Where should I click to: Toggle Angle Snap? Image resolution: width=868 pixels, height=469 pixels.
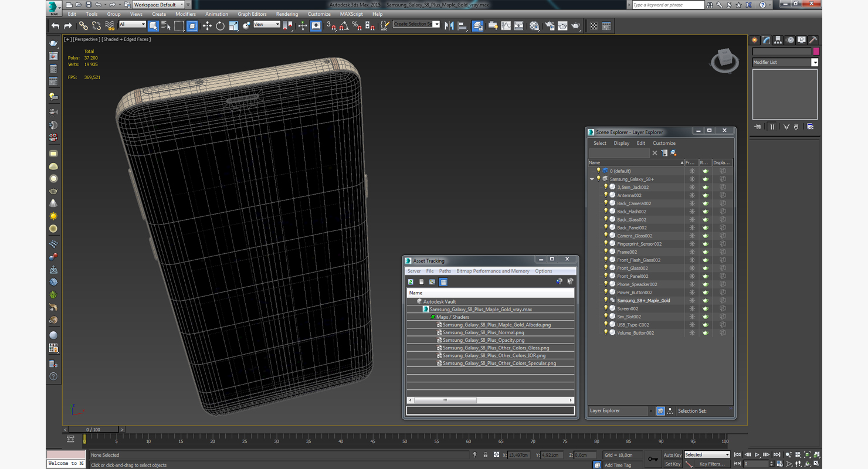[x=344, y=26]
